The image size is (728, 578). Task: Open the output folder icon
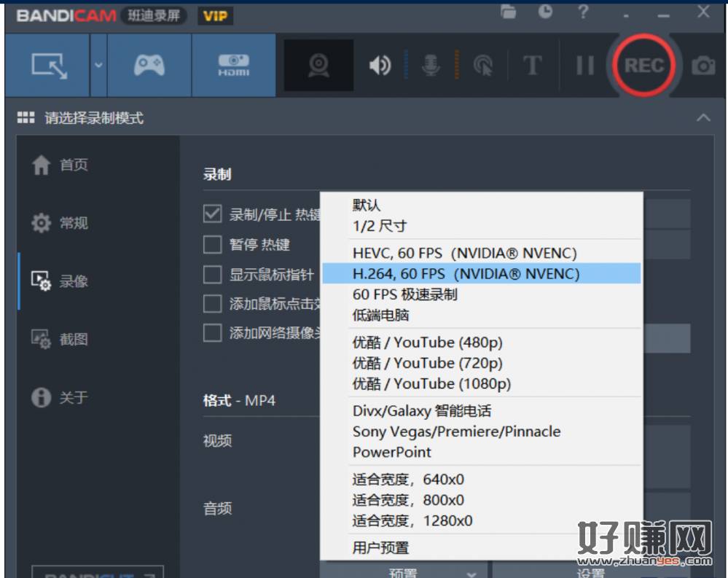click(x=509, y=12)
